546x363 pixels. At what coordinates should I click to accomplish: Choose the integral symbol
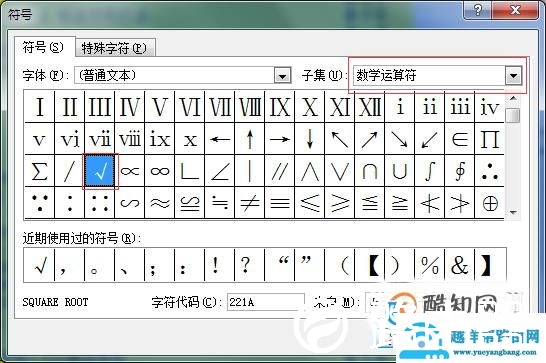(x=430, y=171)
